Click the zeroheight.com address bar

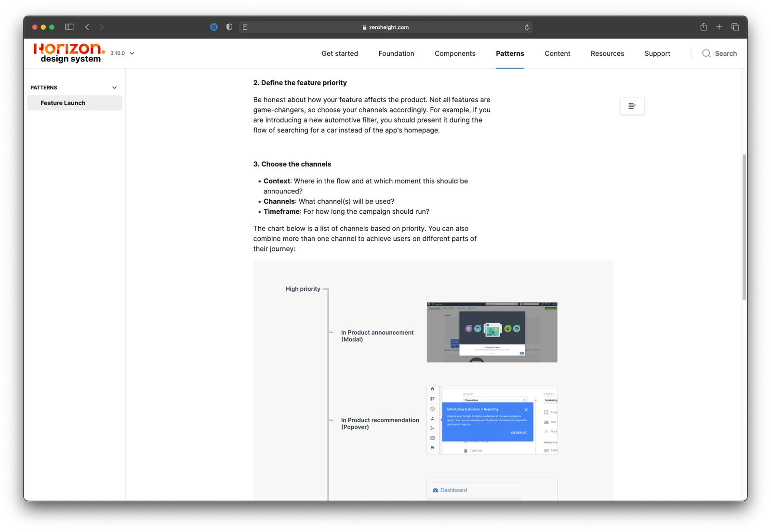(x=385, y=27)
